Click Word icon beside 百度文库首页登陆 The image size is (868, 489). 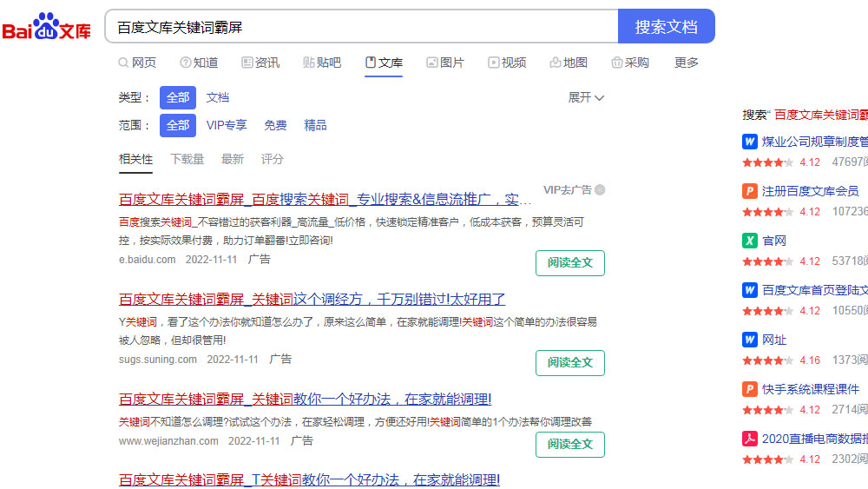point(750,290)
